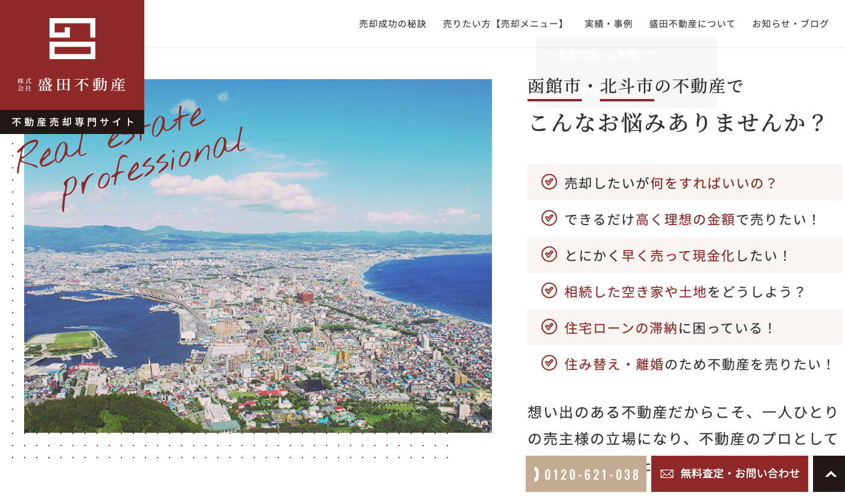The height and width of the screenshot is (504, 845).
Task: Click the check icon beside 相続した空き家や土地
Action: [549, 290]
